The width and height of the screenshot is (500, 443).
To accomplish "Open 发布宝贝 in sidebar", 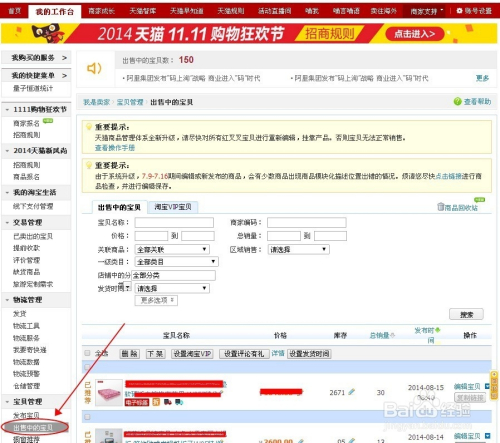I will tap(26, 415).
